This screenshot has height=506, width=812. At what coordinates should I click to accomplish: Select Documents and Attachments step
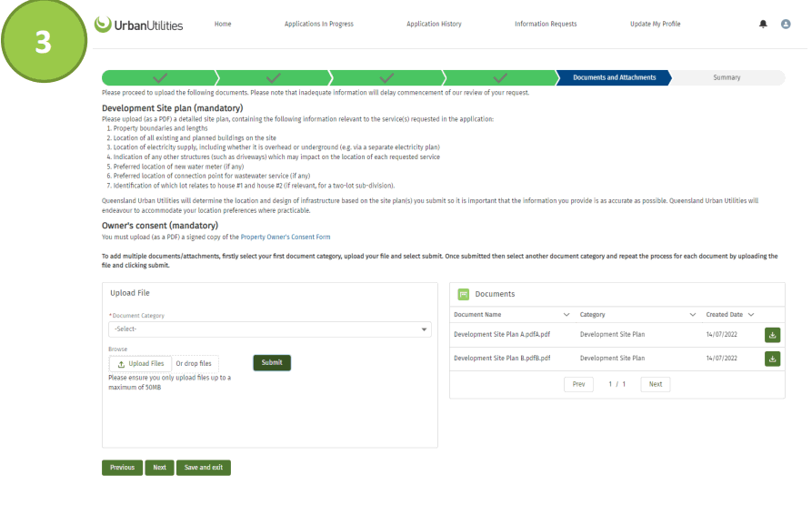point(614,77)
